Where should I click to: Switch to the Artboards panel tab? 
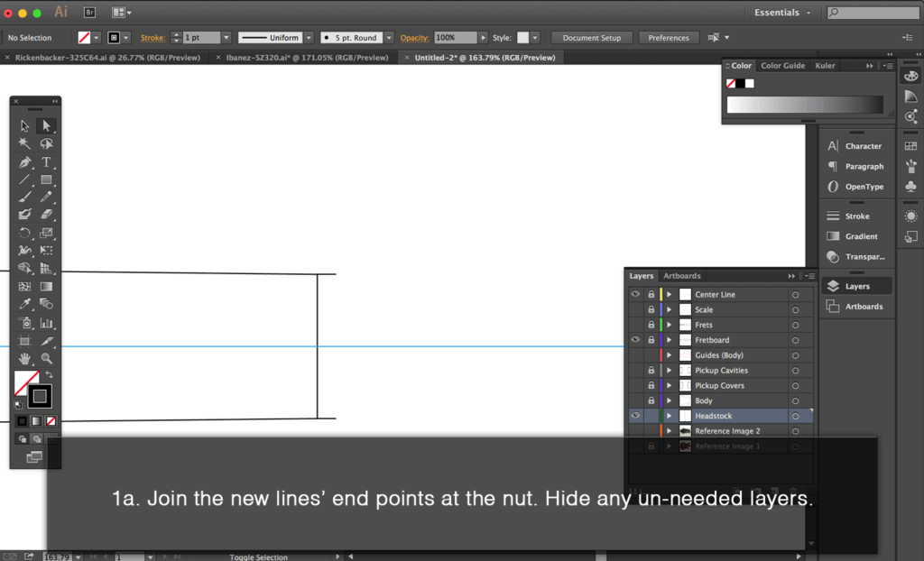[681, 276]
